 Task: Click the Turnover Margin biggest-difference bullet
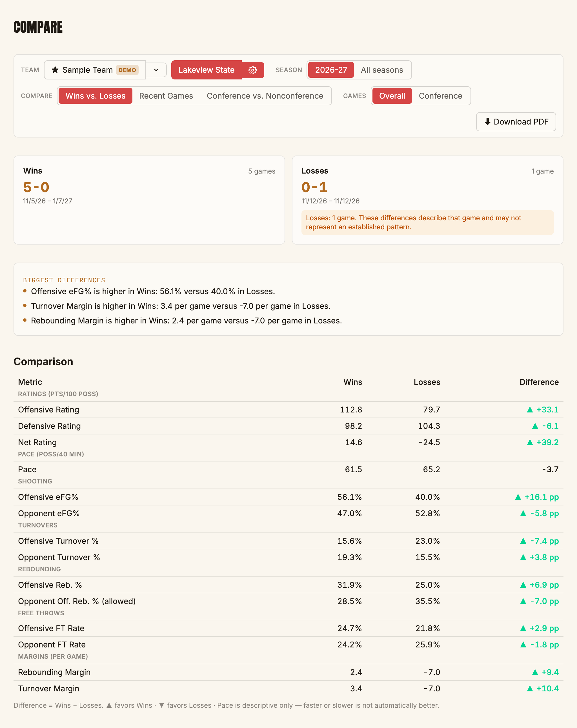[x=181, y=306]
